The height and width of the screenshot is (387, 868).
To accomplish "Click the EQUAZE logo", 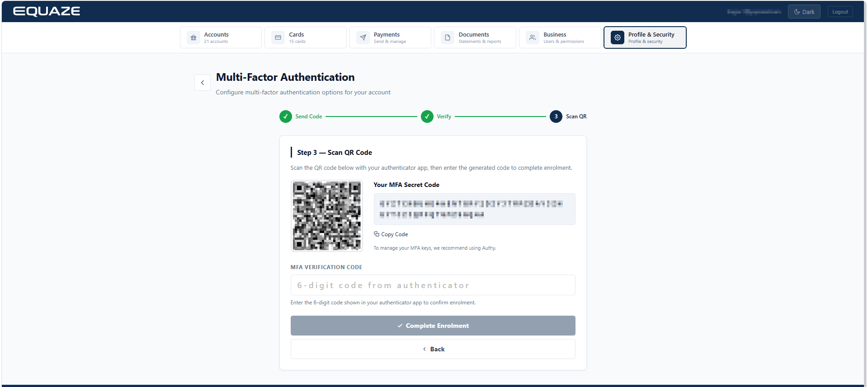I will [x=47, y=11].
